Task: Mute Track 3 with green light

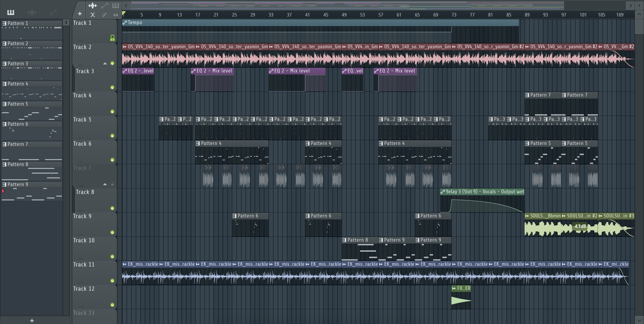Action: tap(112, 87)
